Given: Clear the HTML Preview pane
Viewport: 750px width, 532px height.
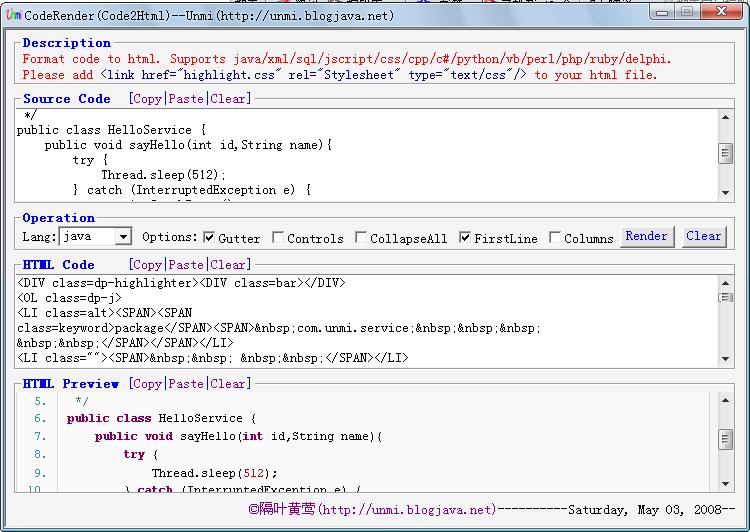Looking at the screenshot, I should [229, 384].
